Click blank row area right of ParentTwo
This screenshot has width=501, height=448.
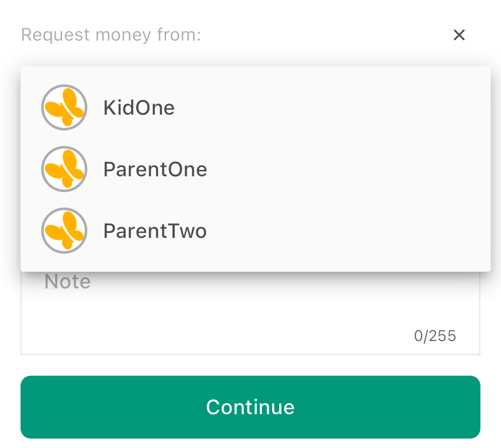click(x=348, y=231)
